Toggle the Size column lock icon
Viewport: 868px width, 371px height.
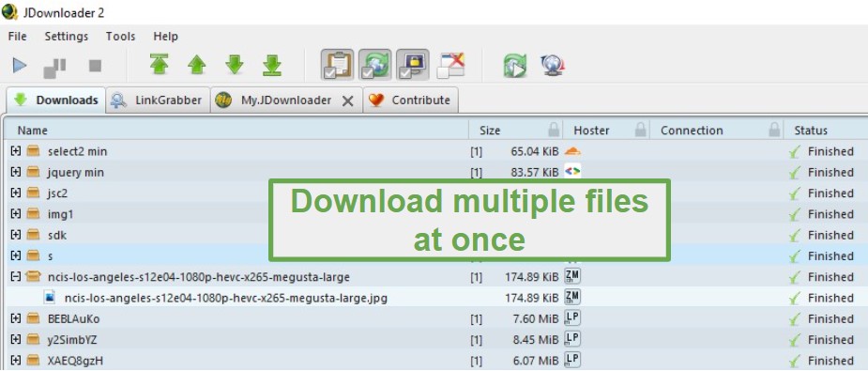[x=554, y=131]
